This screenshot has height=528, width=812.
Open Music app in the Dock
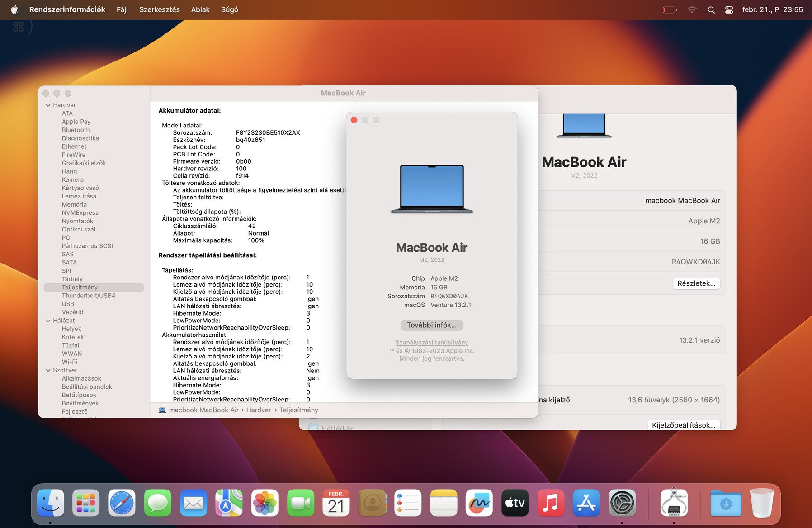coord(551,503)
